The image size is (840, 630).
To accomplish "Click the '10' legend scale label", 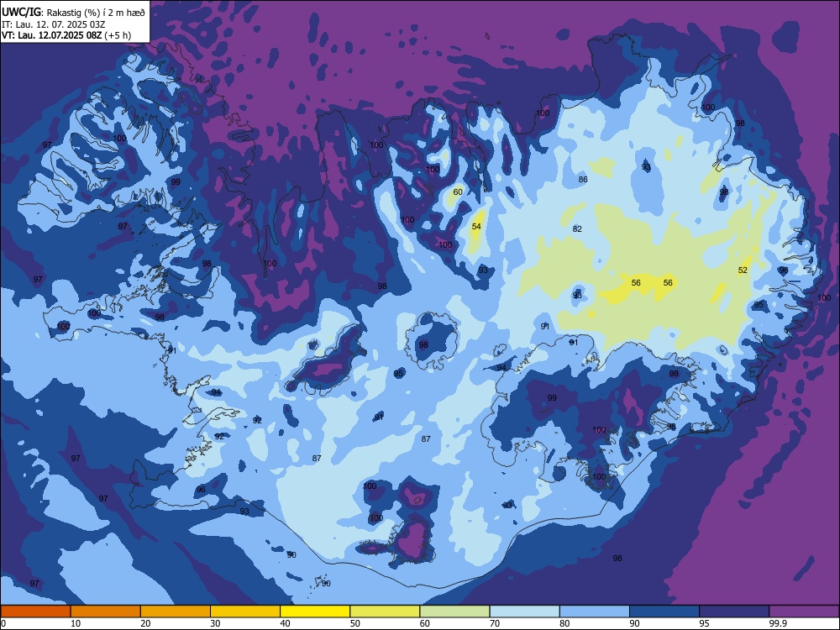I will pyautogui.click(x=76, y=623).
